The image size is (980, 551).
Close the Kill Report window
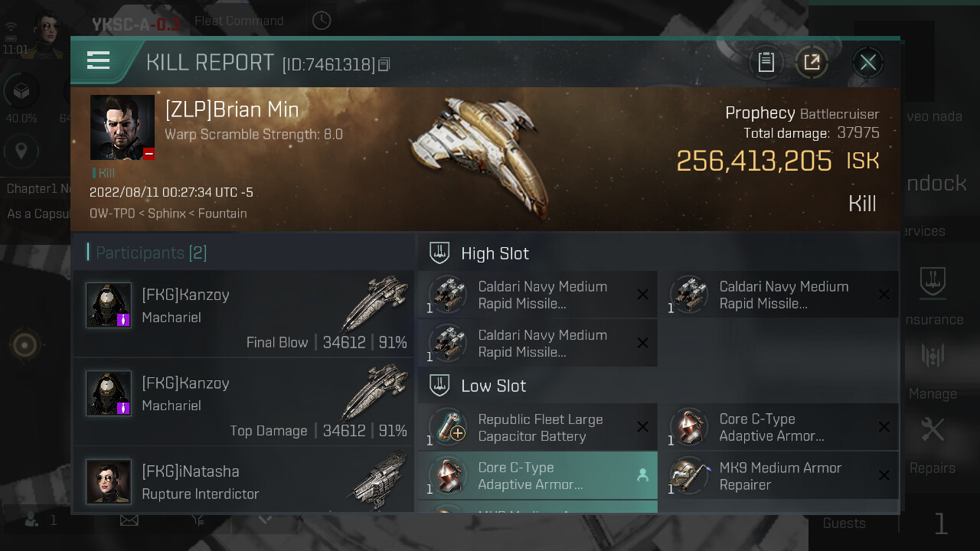click(x=867, y=62)
